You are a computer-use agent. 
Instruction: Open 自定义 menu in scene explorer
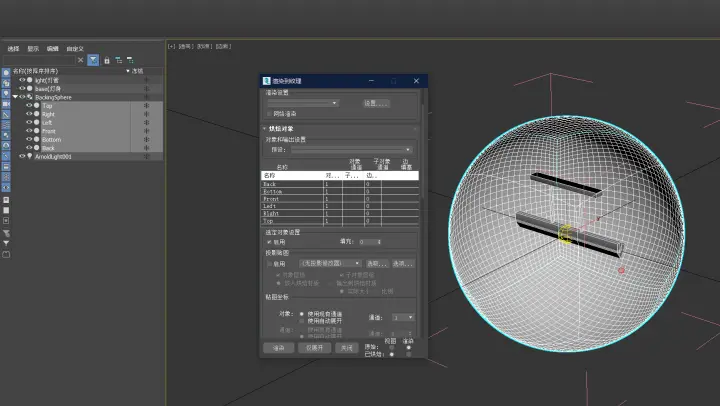tap(75, 49)
